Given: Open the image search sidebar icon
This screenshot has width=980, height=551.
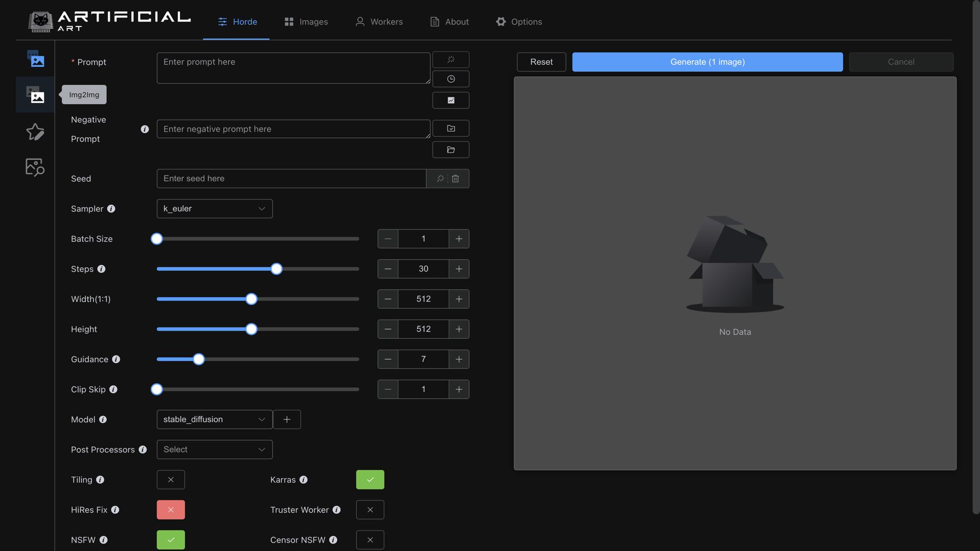Looking at the screenshot, I should tap(35, 167).
